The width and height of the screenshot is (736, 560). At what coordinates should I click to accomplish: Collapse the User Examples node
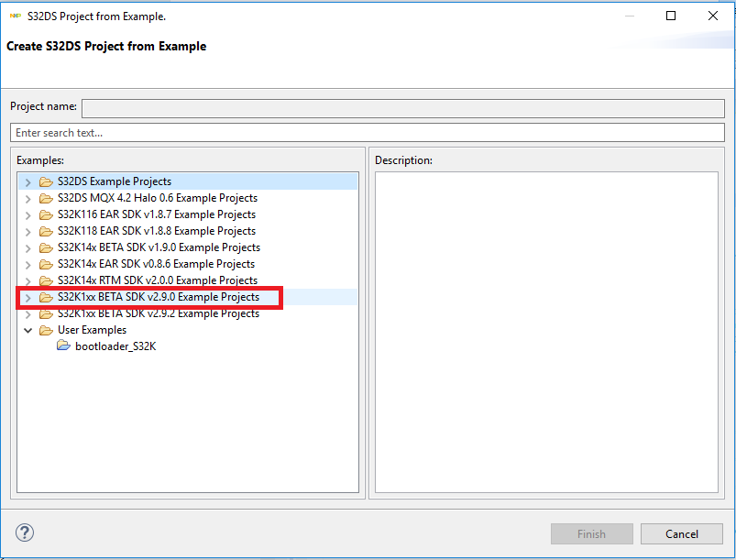point(28,331)
